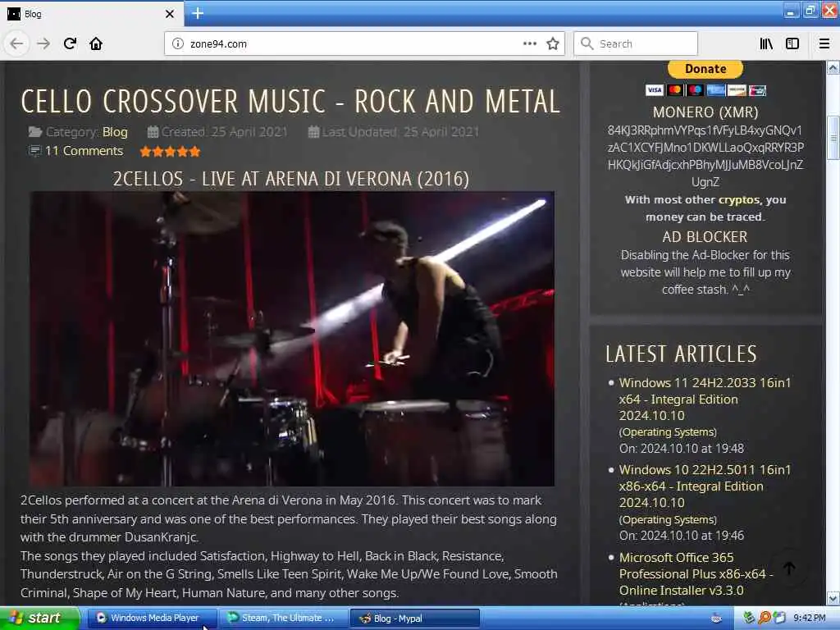Click Operating Systems under Windows 11 article

click(x=668, y=431)
